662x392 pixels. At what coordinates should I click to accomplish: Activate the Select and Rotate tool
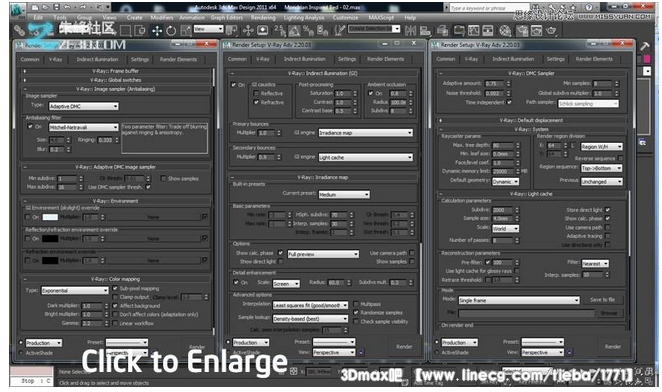(x=171, y=31)
